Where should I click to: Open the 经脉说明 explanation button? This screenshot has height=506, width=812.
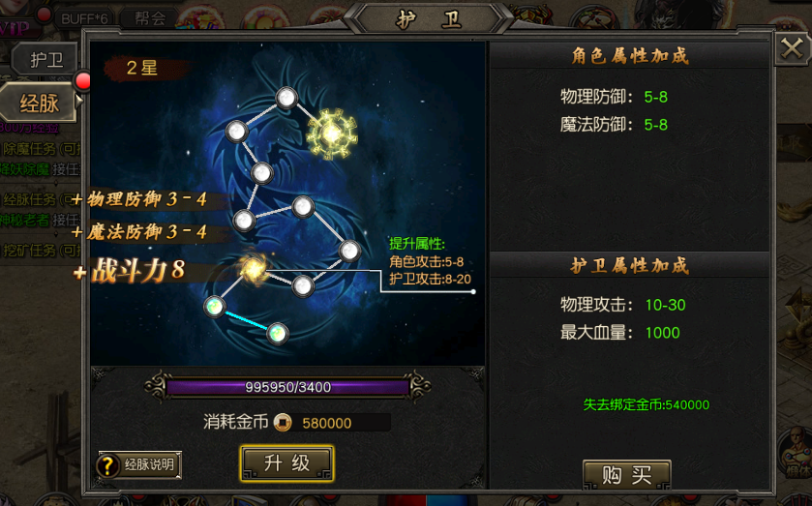(x=139, y=464)
